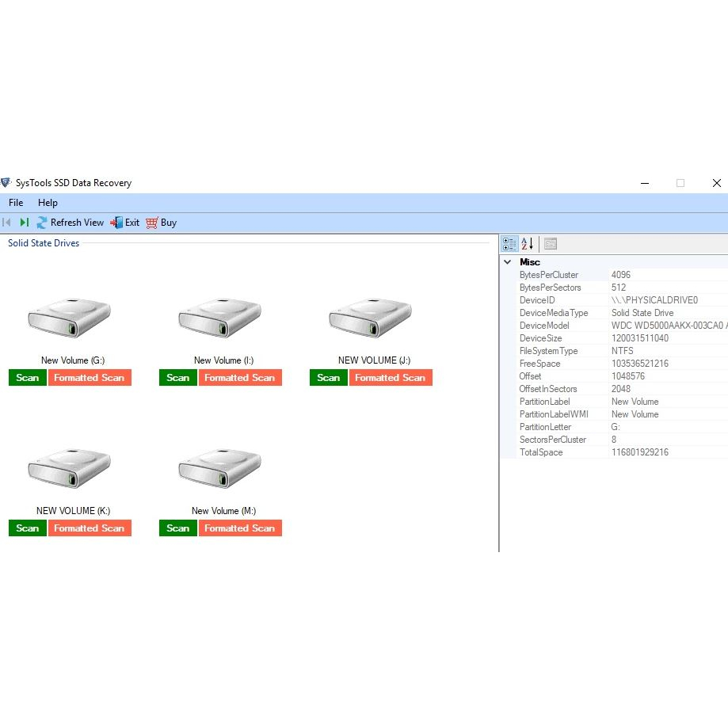Screen dimensions: 728x728
Task: Open the File menu
Action: pos(16,203)
